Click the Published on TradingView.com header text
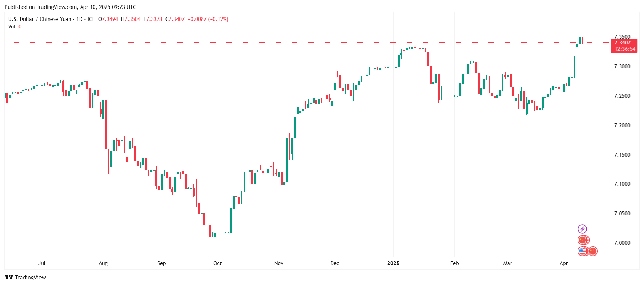Screen dimensions: 644x285 (70, 7)
